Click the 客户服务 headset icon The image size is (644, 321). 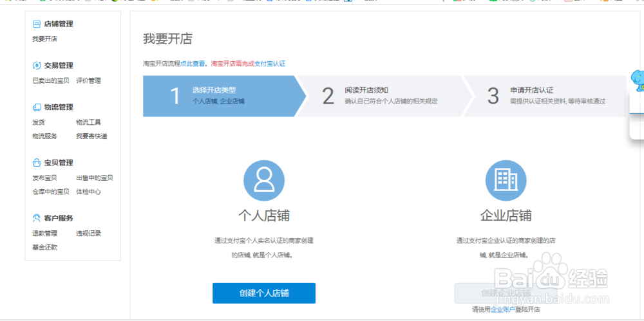(x=37, y=218)
